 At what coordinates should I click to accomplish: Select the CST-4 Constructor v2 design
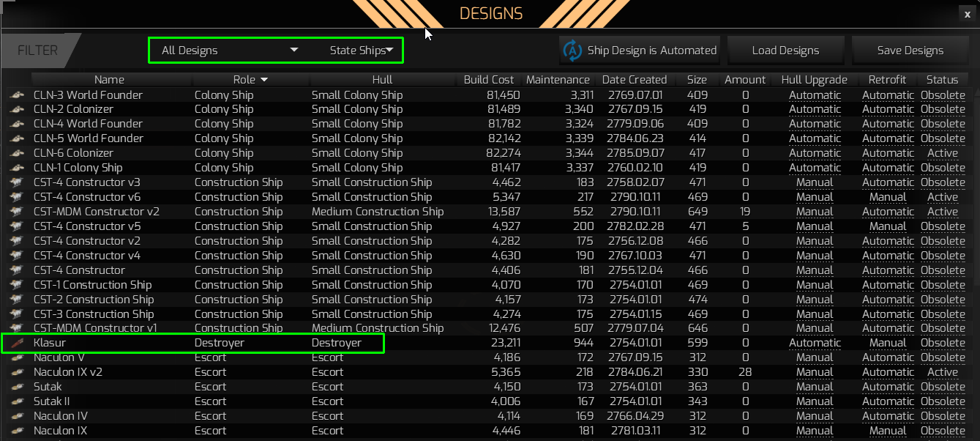tap(87, 241)
